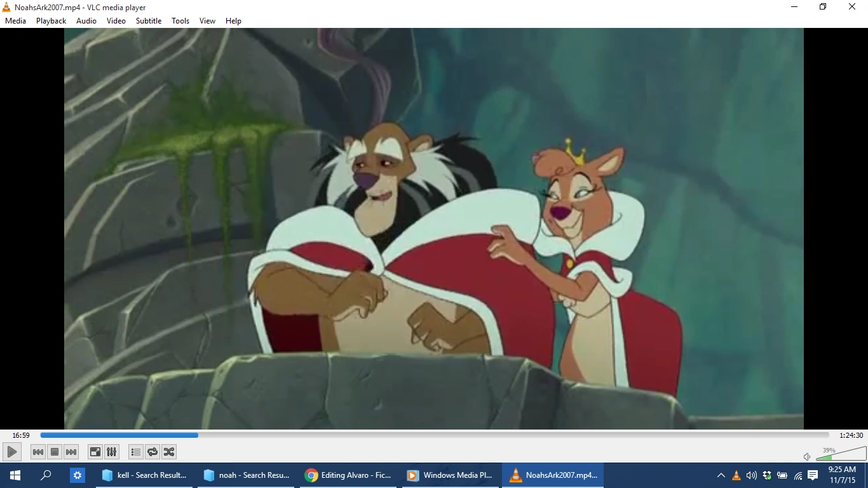Open the View menu
This screenshot has height=488, width=868.
click(208, 21)
